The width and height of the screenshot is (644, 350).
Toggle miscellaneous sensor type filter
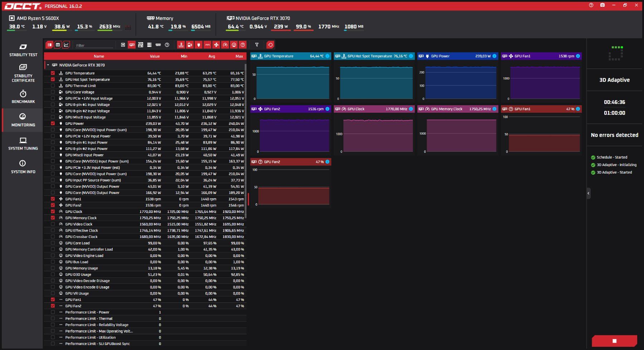click(x=243, y=45)
